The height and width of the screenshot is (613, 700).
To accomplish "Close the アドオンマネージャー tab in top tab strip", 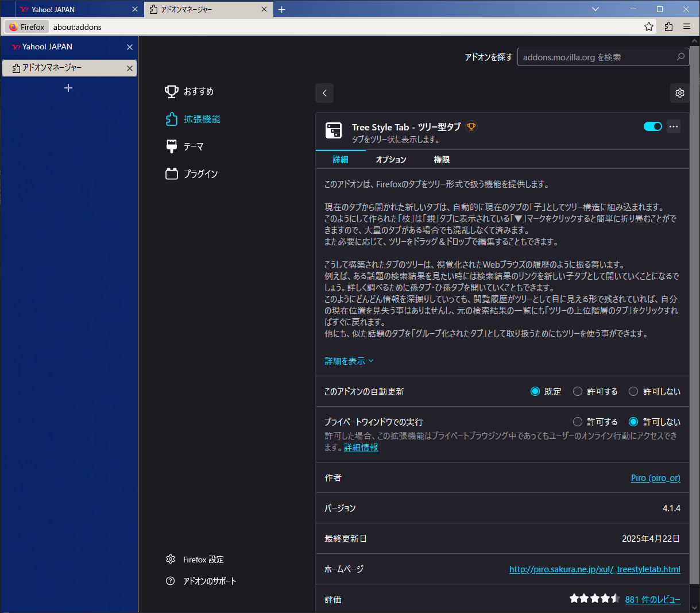I will pos(265,9).
